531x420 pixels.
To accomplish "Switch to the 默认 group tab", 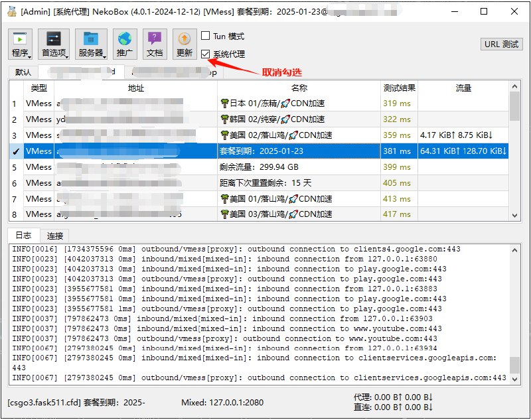I will point(23,72).
